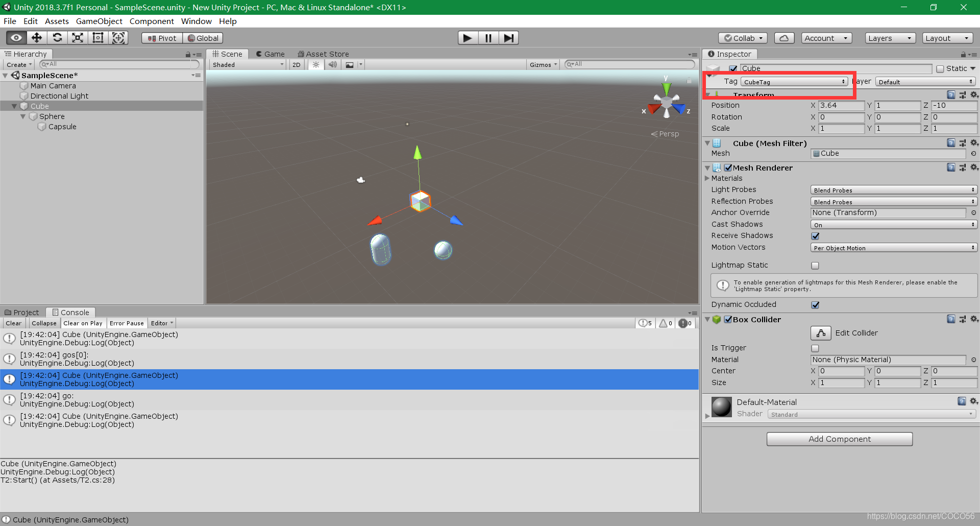Open the Window menu
Image resolution: width=980 pixels, height=526 pixels.
click(196, 21)
